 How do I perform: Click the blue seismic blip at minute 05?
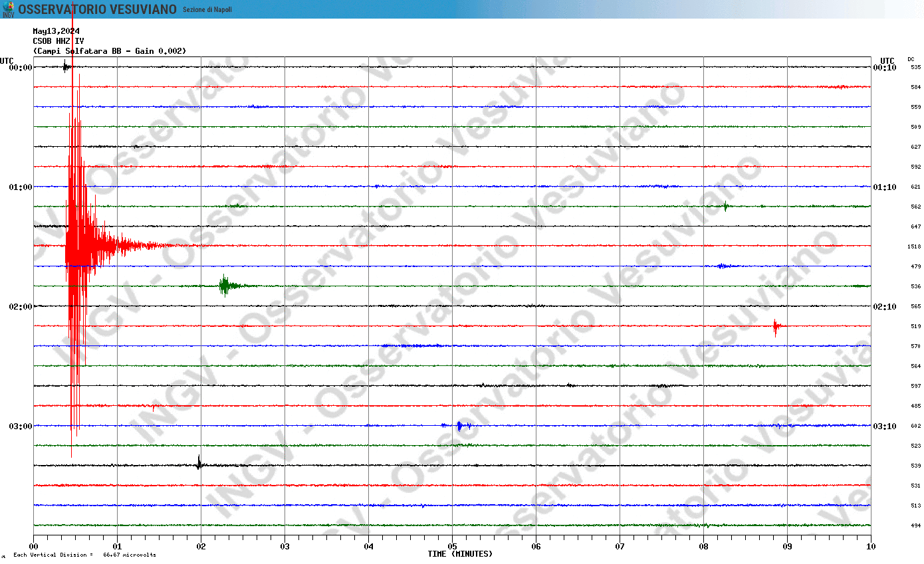pyautogui.click(x=459, y=426)
